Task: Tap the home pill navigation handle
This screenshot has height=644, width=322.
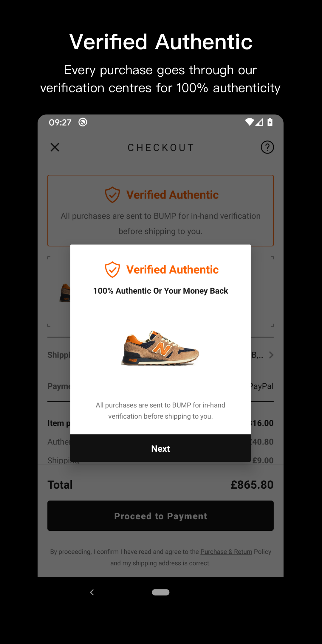Action: tap(161, 592)
